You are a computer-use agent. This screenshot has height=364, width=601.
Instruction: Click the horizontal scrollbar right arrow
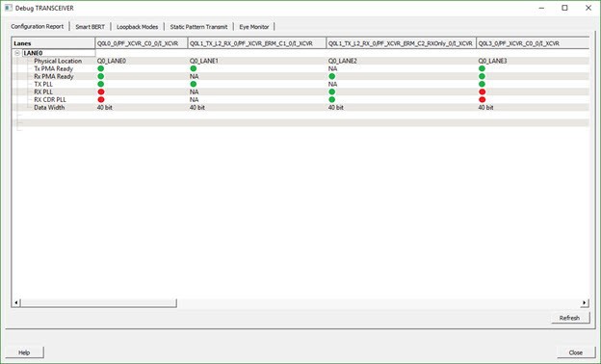585,302
